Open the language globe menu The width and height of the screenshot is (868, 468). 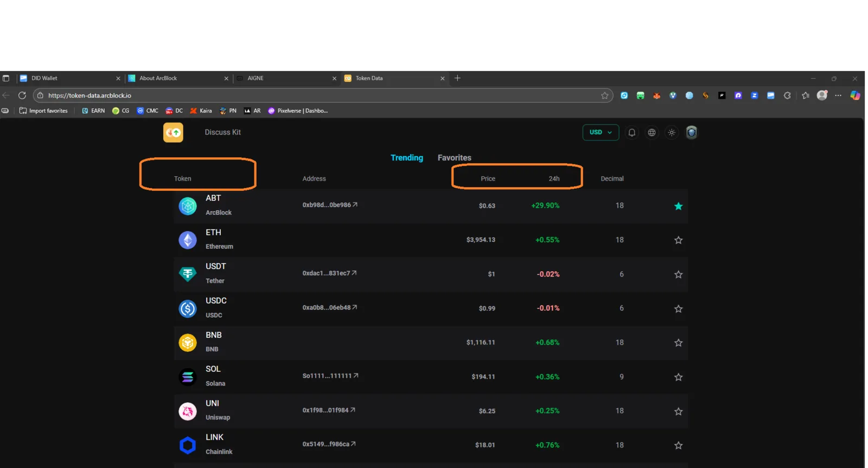point(652,132)
